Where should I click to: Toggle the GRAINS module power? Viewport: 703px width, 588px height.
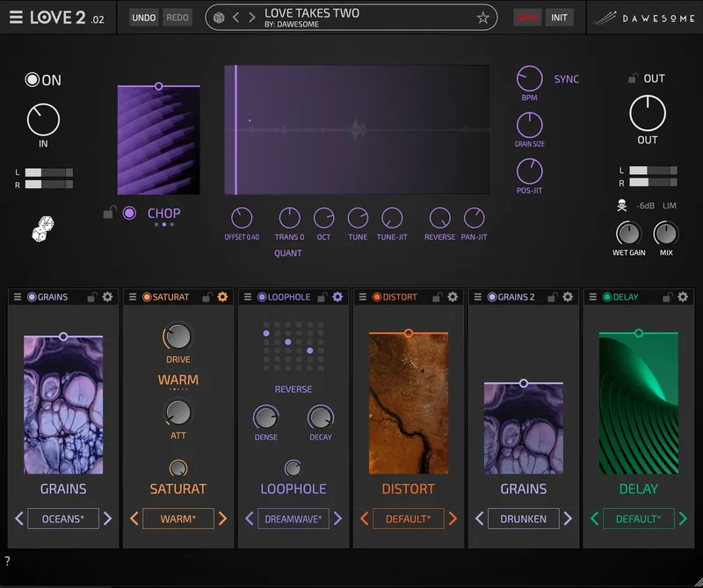pyautogui.click(x=32, y=297)
